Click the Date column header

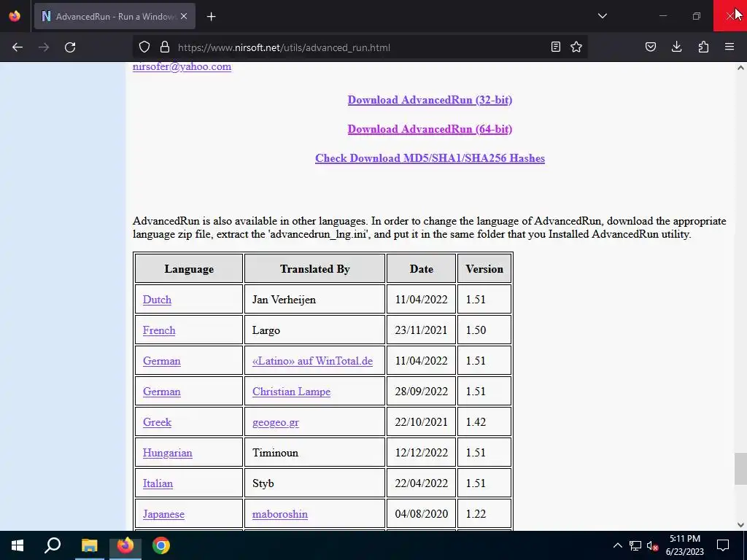(422, 268)
